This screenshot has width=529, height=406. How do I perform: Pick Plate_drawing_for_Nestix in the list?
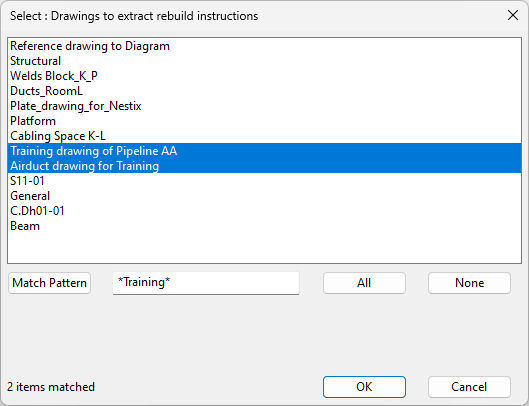click(264, 106)
